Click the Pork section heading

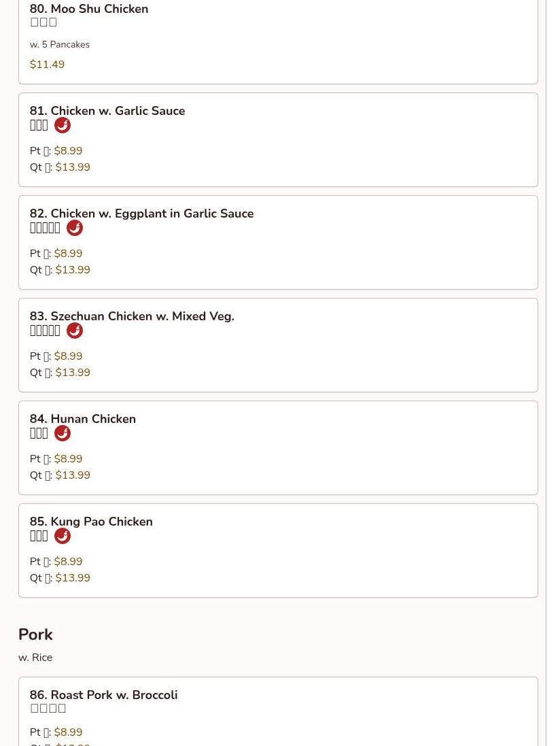(x=35, y=634)
